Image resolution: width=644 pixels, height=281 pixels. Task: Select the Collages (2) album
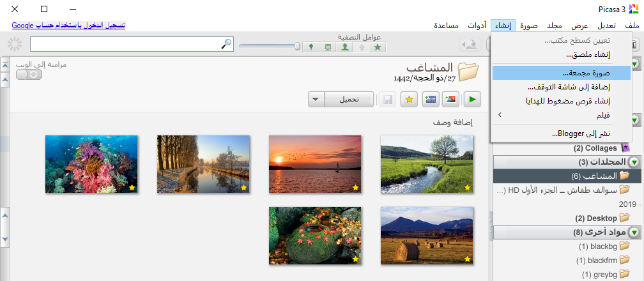602,148
